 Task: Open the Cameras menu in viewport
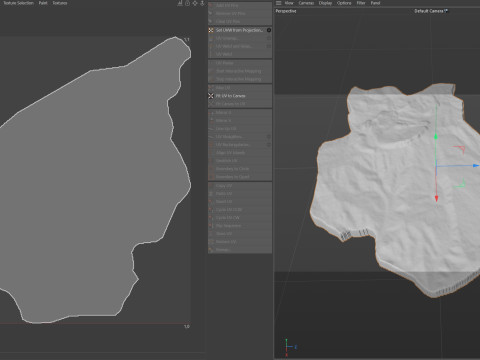click(x=306, y=3)
